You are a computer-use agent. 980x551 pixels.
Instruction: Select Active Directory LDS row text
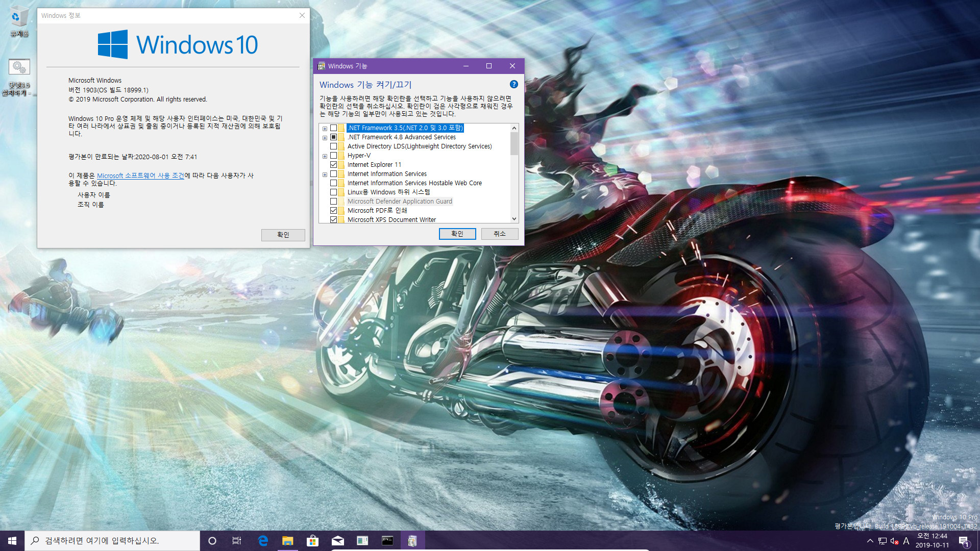point(420,146)
